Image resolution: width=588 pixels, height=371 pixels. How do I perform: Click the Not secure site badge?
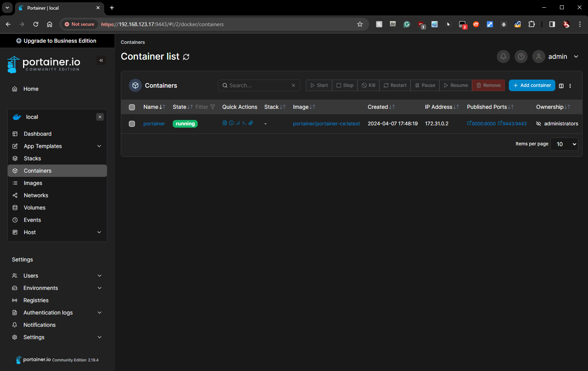pyautogui.click(x=79, y=24)
